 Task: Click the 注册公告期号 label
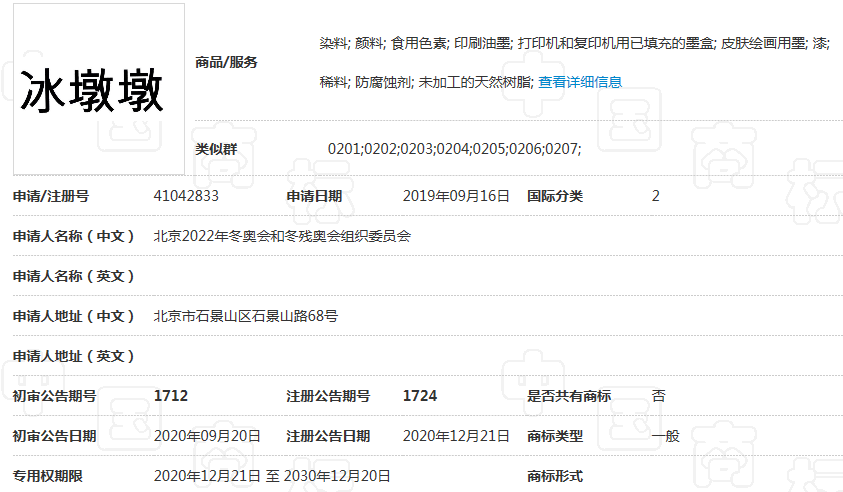pyautogui.click(x=328, y=396)
